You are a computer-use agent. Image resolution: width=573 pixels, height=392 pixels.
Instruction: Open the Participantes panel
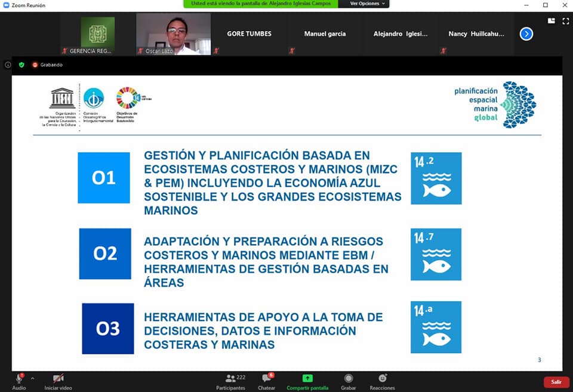230,381
